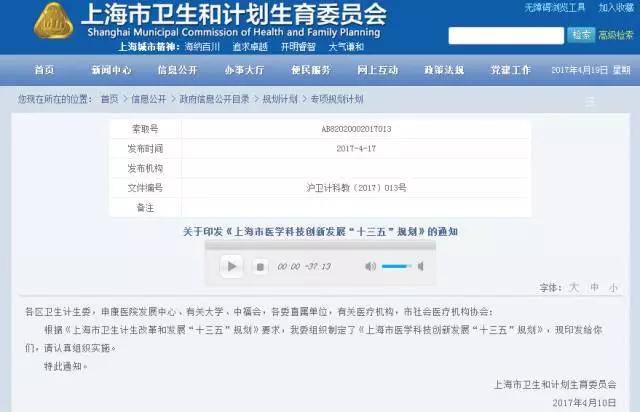
Task: Open 高级检索 advanced search
Action: 616,36
